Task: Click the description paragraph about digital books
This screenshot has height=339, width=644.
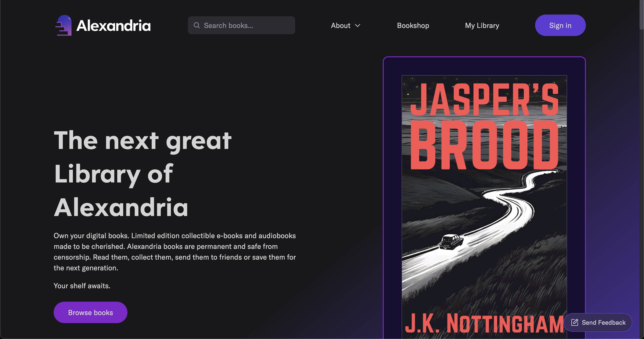Action: pyautogui.click(x=175, y=252)
